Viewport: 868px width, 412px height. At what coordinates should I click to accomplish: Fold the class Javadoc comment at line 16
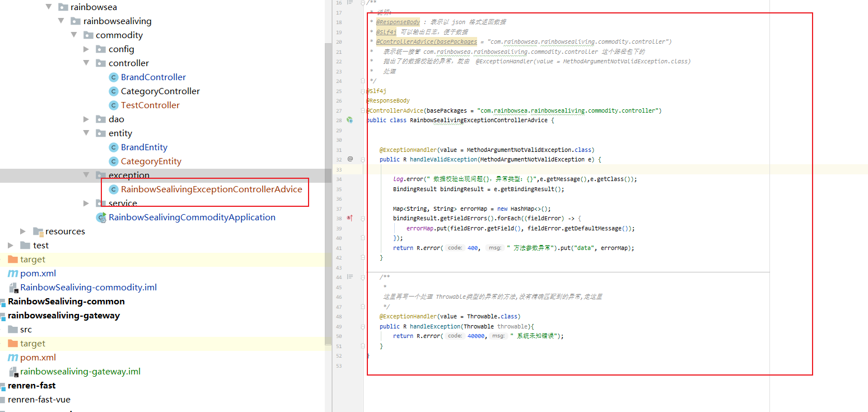click(363, 2)
